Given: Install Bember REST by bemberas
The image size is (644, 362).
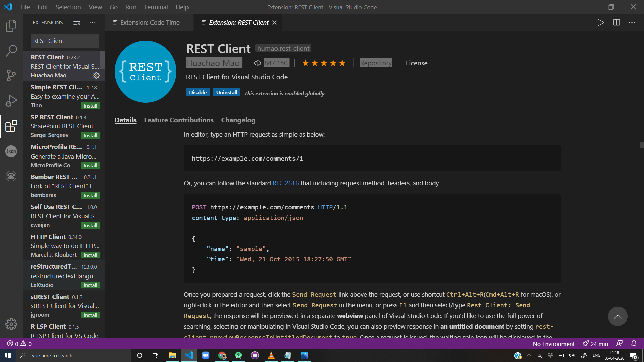Looking at the screenshot, I should pos(90,195).
